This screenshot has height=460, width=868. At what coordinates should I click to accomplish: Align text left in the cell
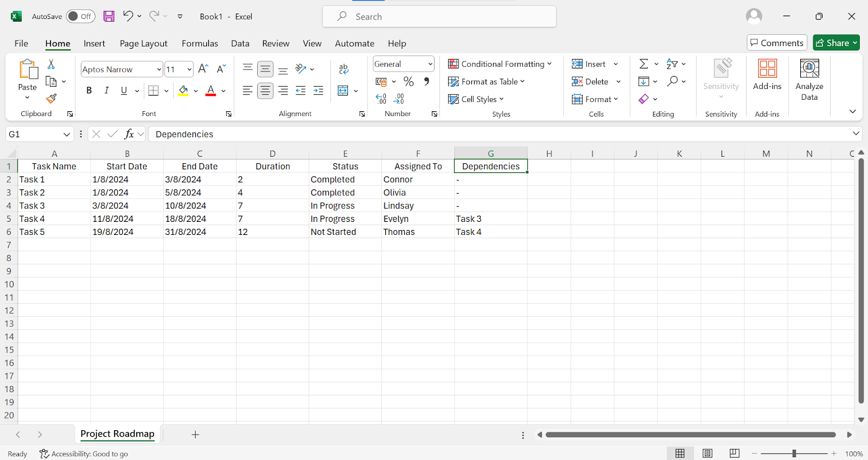(x=247, y=91)
